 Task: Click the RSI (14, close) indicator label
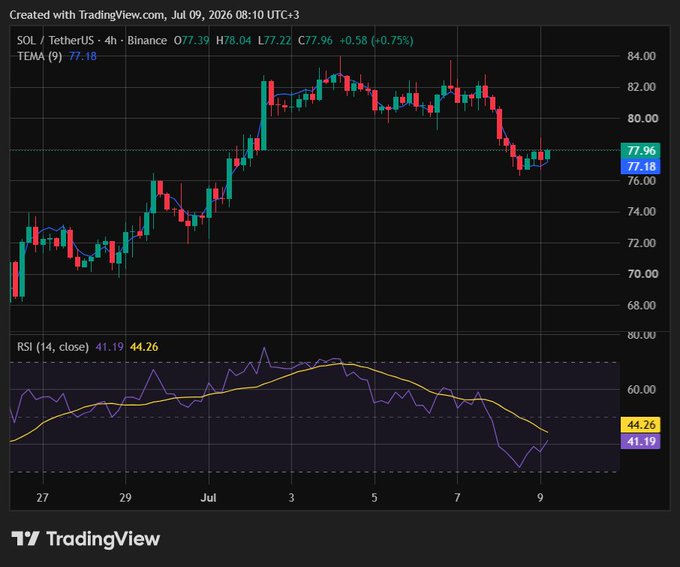pyautogui.click(x=53, y=347)
